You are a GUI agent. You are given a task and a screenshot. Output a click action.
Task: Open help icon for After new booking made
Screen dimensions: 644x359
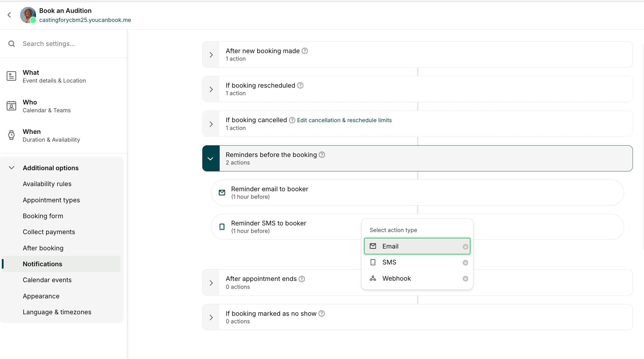305,51
